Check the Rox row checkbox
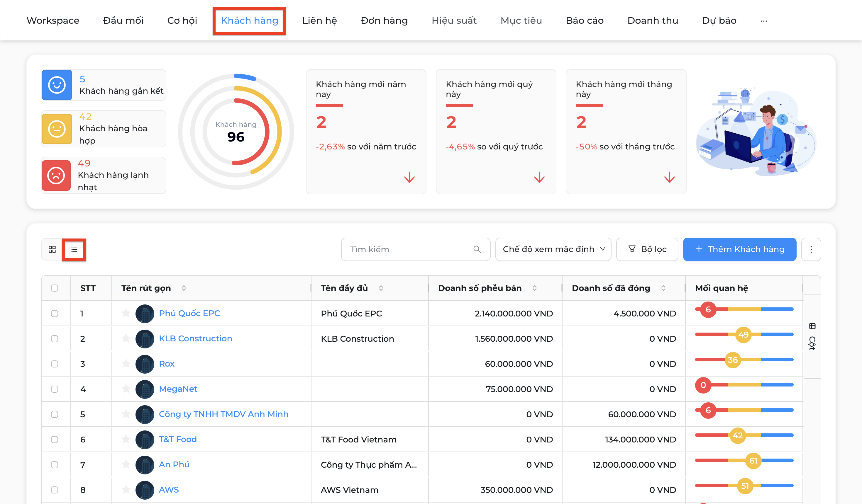This screenshot has width=862, height=504. click(x=54, y=364)
